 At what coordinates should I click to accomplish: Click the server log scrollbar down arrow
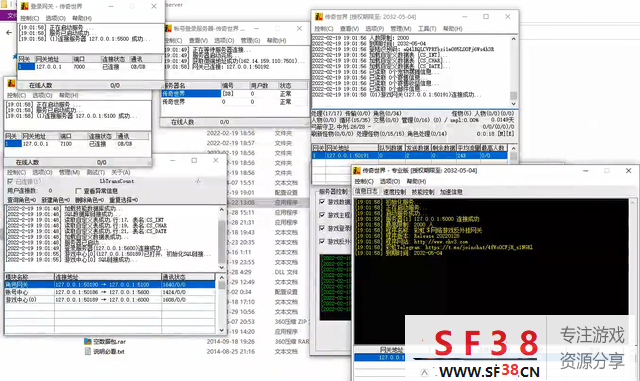[x=513, y=104]
